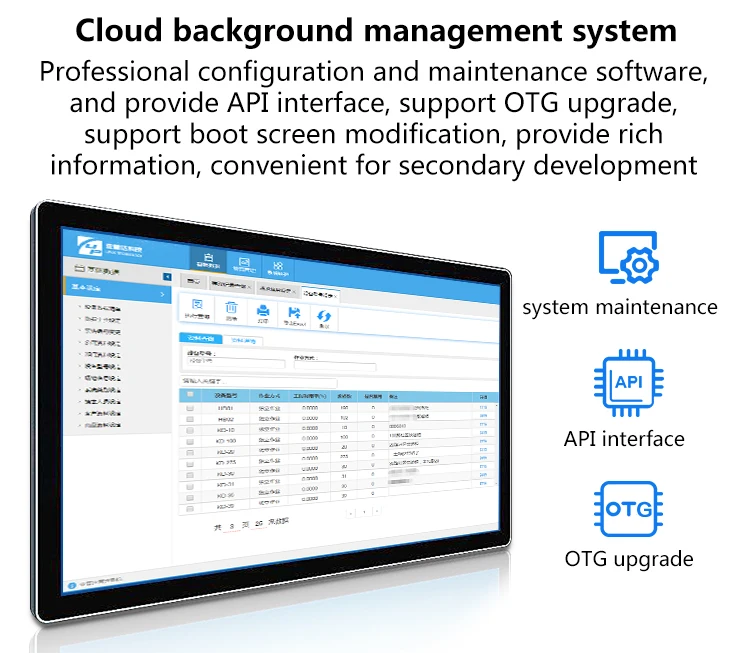This screenshot has height=653, width=750.
Task: Toggle the select-all checkbox in table header
Action: [x=190, y=395]
